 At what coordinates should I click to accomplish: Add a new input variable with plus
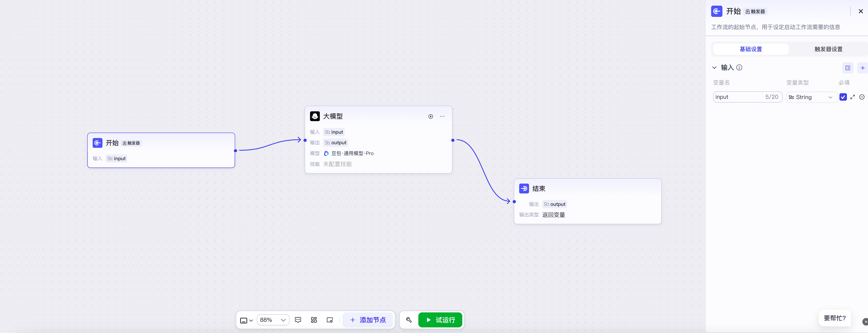point(863,68)
